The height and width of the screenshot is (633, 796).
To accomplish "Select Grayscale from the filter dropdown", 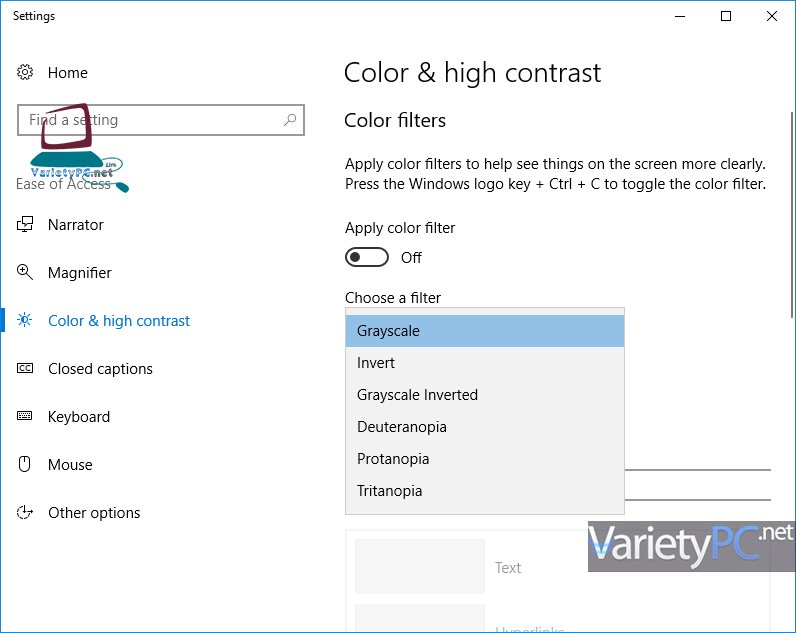I will click(484, 331).
